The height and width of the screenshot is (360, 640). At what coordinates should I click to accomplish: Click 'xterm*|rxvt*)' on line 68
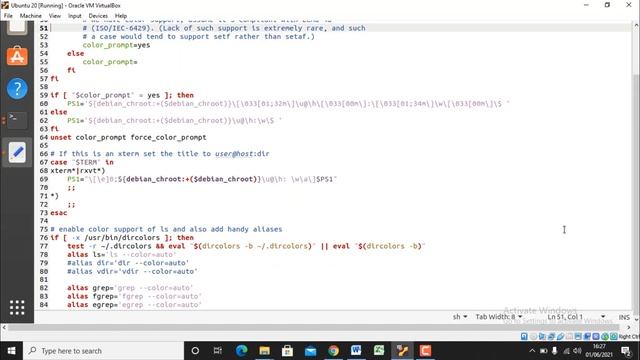tap(78, 171)
